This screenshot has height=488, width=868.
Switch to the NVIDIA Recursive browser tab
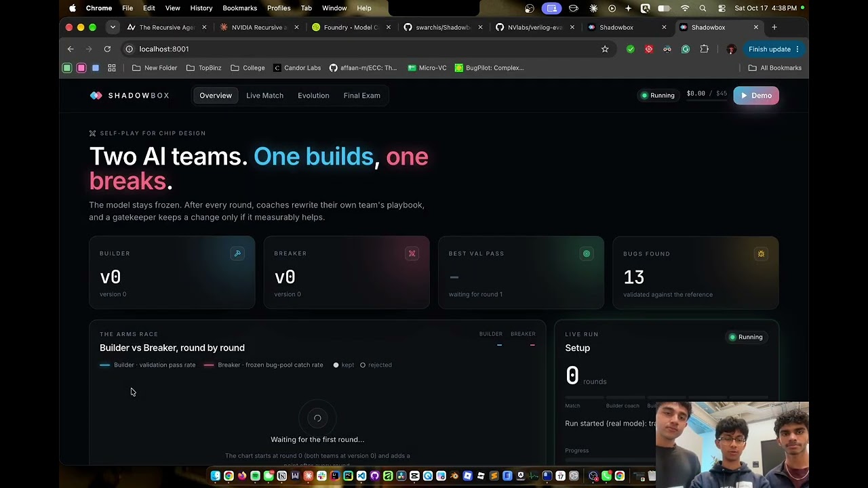coord(258,27)
